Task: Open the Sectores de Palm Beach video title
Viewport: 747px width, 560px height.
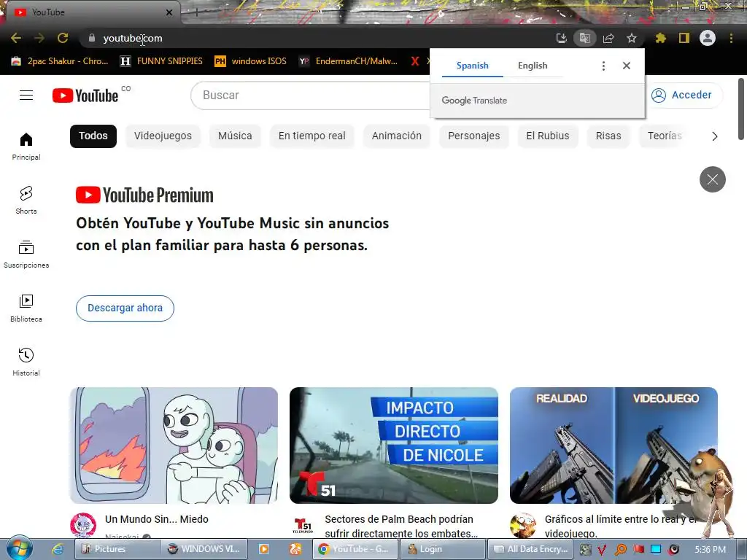Action: (401, 526)
